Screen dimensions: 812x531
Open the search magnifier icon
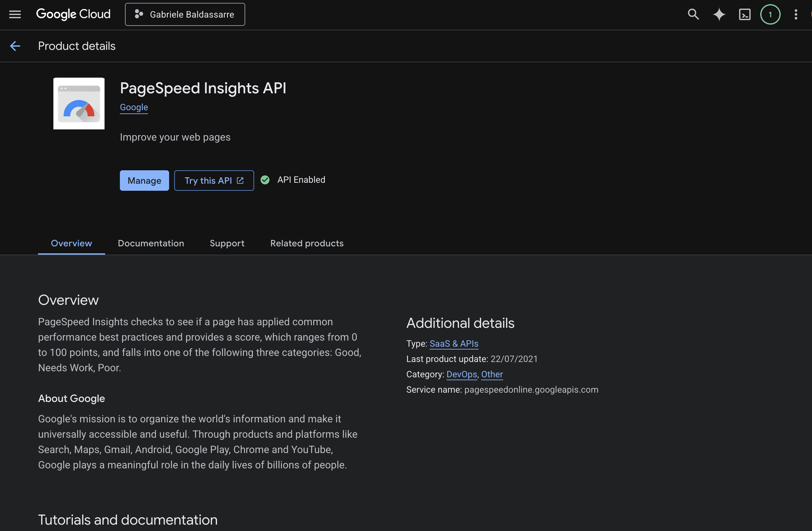point(693,14)
